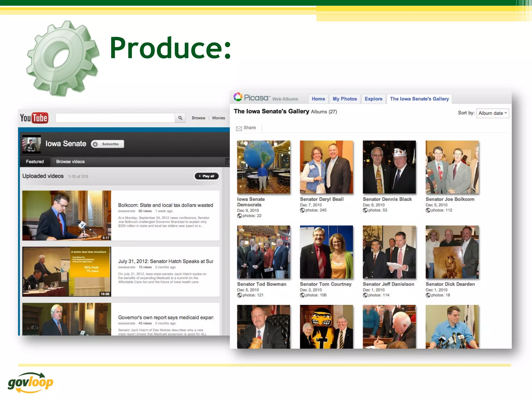Open album thumbnail showing man with gavel
The width and height of the screenshot is (532, 399).
(x=264, y=327)
